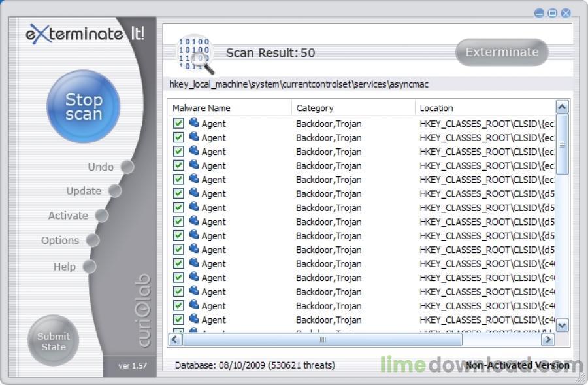Click the ver 1.57 version label
This screenshot has width=588, height=385.
pos(133,365)
